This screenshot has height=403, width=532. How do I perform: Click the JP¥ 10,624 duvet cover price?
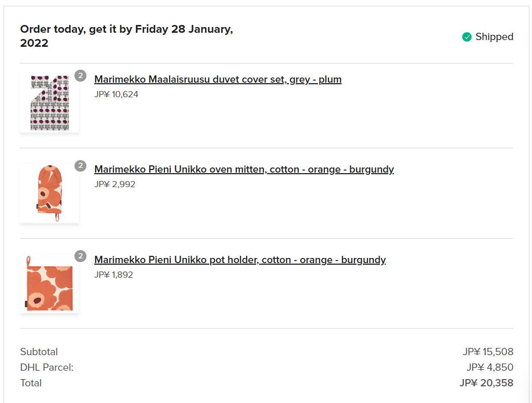tap(116, 95)
